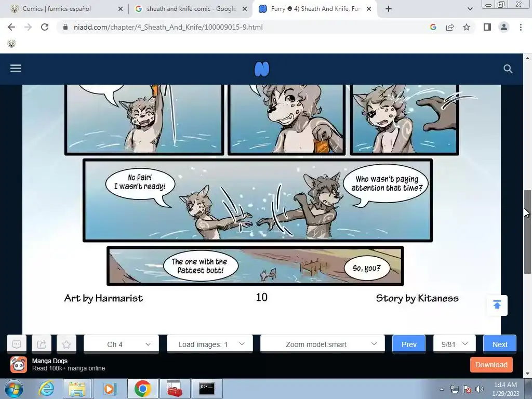This screenshot has height=399, width=532.
Task: Click the Chrome taskbar icon
Action: (x=142, y=389)
